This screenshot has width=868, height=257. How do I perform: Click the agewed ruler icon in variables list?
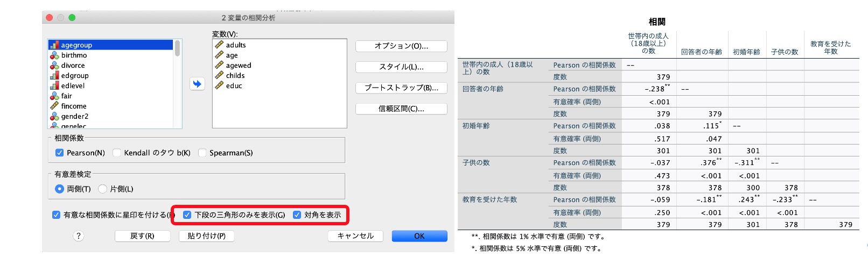219,66
